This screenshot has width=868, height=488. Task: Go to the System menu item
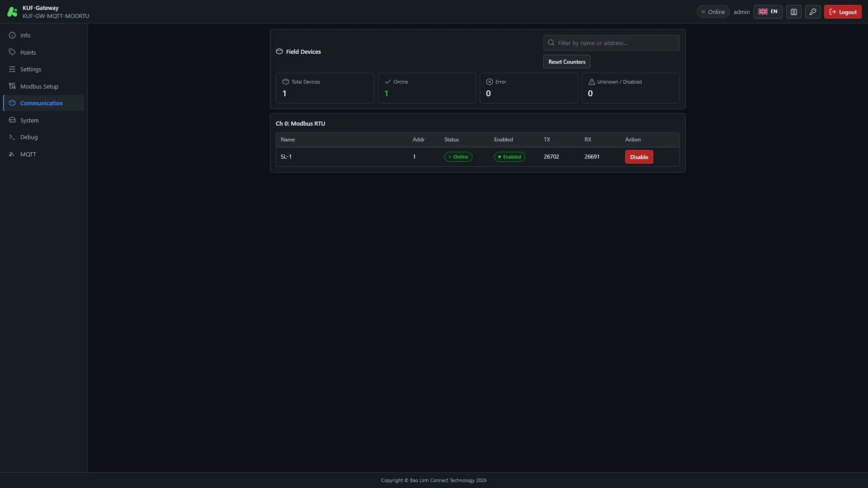pos(43,120)
